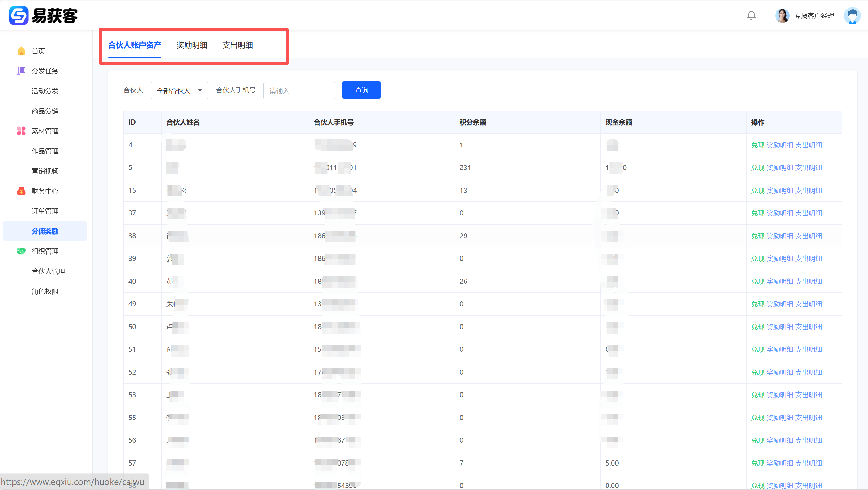Click the 组织管理 handshake icon
Image resolution: width=868 pixels, height=490 pixels.
pos(21,251)
